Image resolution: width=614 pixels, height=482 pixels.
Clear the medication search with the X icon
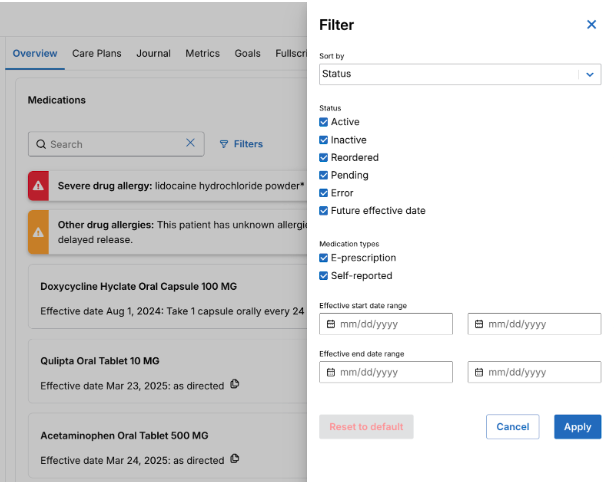(x=190, y=143)
